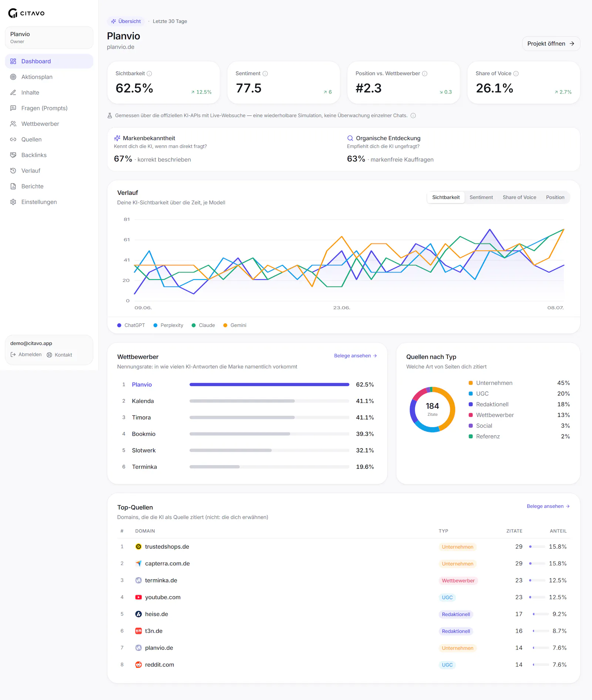The image size is (592, 700).
Task: Click the Quellen link icon
Action: (13, 139)
